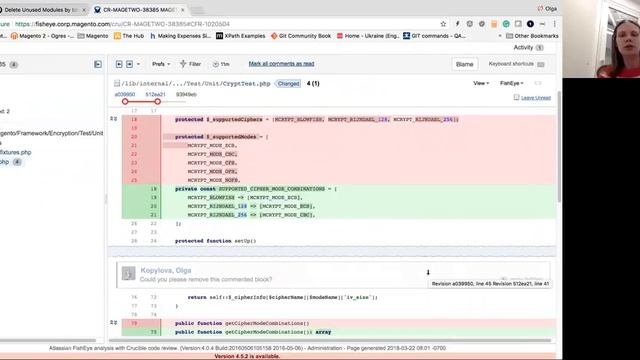The width and height of the screenshot is (640, 360).
Task: Click diff change marker at line 18
Action: tap(113, 119)
